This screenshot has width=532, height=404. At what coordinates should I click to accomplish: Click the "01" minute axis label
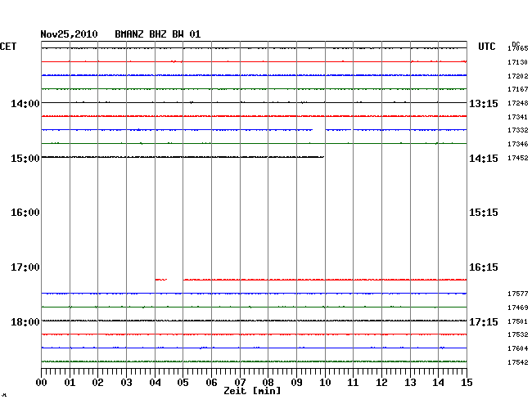[x=70, y=383]
